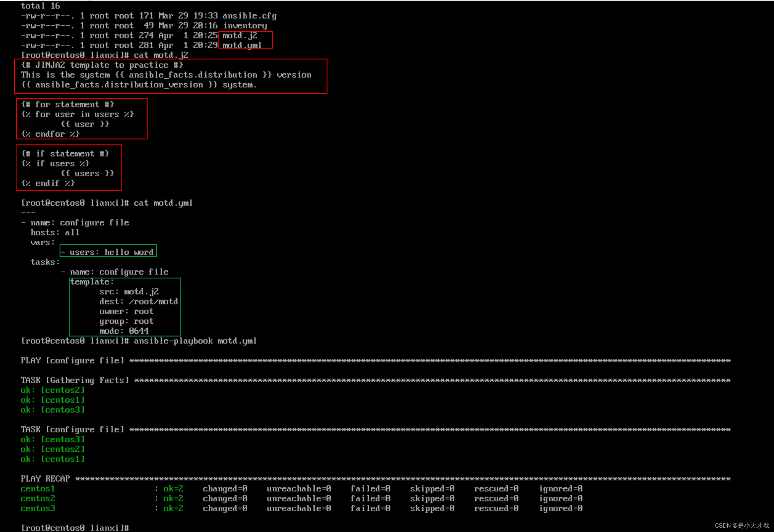Click the 'ansible-playbook motd.yml' command
This screenshot has height=532, width=774.
(x=195, y=341)
